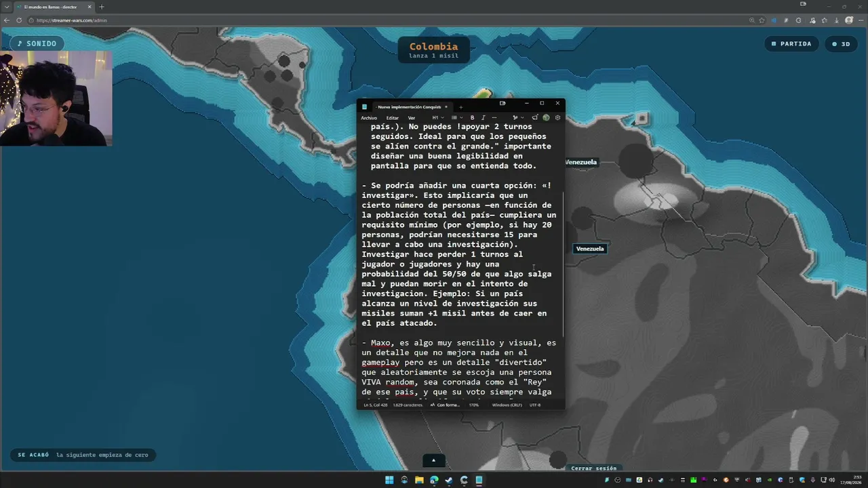Open the Editar menu in Notepad
868x488 pixels.
393,118
